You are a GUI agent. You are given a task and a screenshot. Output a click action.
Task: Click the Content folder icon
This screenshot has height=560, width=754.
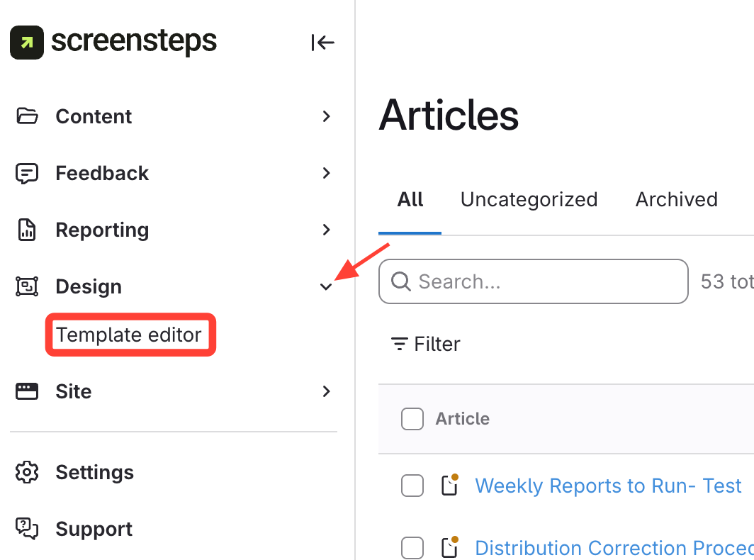click(x=27, y=116)
